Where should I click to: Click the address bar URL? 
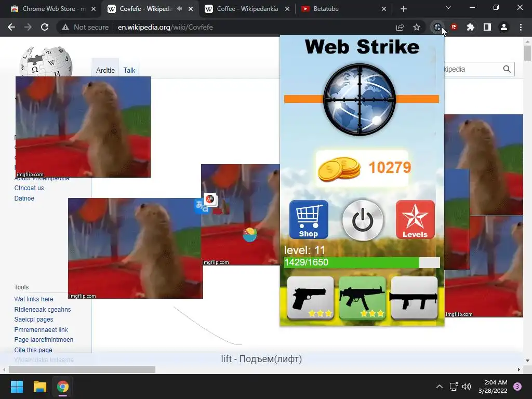pos(165,27)
